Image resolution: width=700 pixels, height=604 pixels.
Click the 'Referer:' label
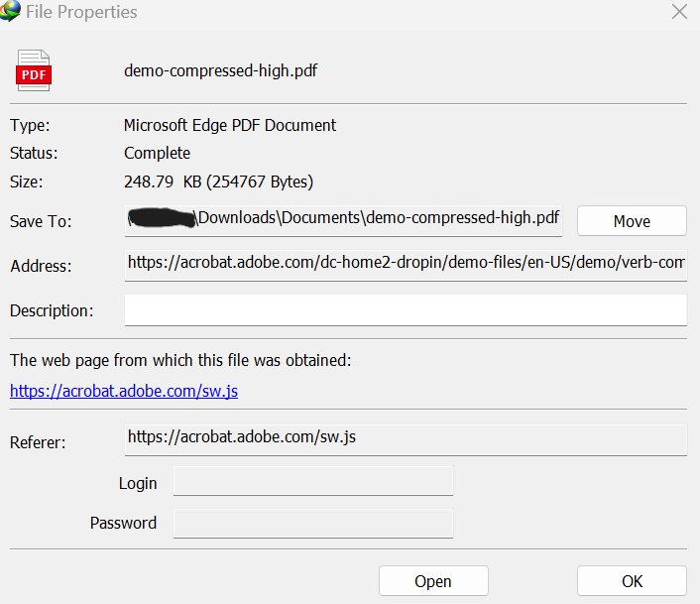[x=38, y=442]
